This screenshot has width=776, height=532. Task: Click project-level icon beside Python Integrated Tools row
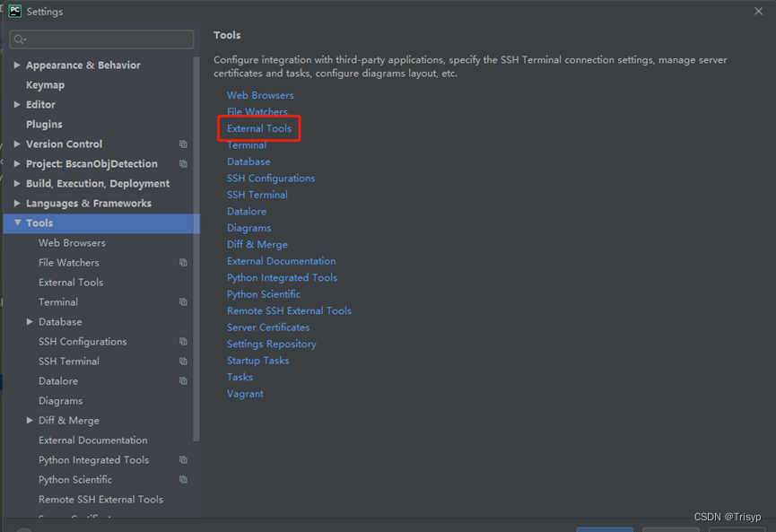(x=183, y=460)
